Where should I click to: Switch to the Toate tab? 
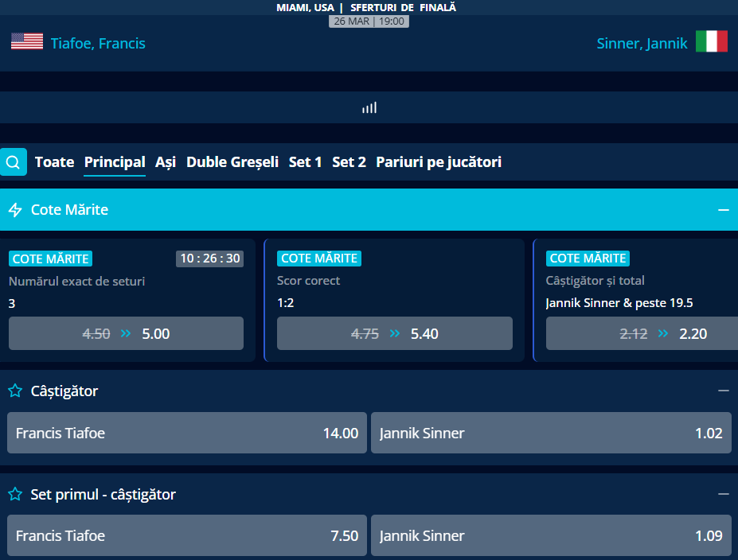coord(54,162)
